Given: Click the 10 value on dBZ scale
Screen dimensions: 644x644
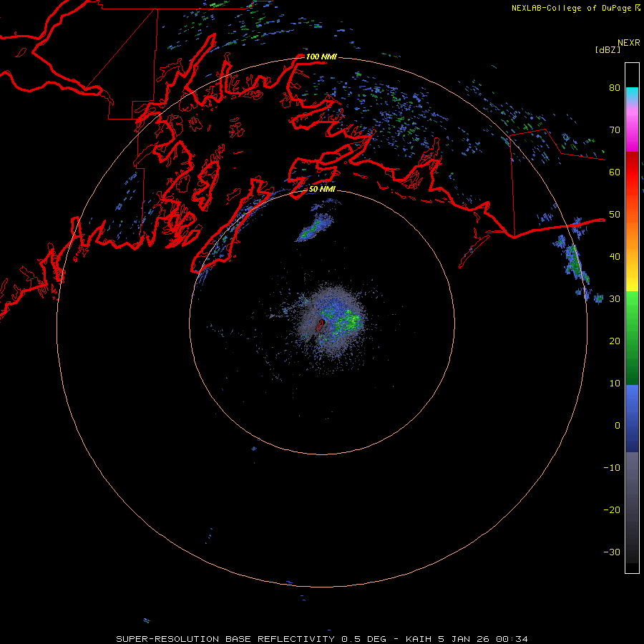Looking at the screenshot, I should click(x=615, y=384).
